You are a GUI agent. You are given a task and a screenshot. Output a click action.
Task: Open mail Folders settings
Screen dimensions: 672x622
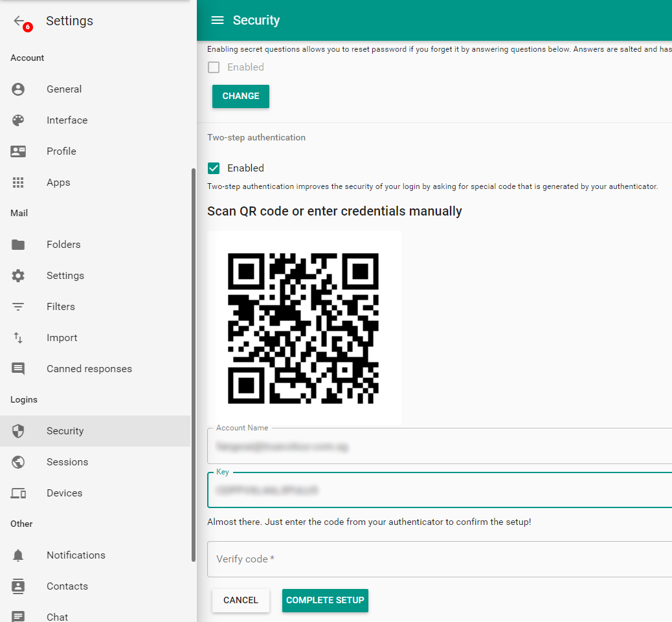[x=95, y=245]
